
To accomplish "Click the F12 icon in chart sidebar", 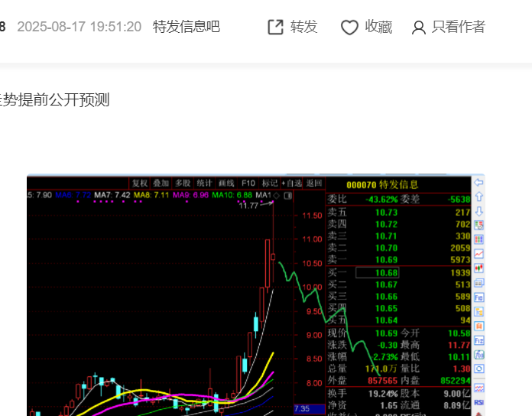I will click(478, 340).
